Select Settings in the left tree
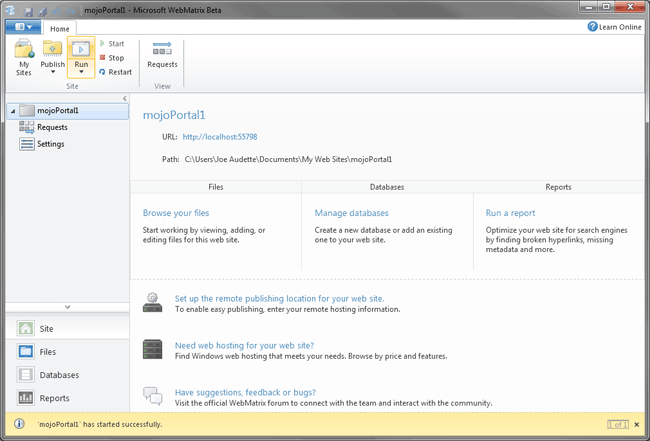 pos(50,144)
